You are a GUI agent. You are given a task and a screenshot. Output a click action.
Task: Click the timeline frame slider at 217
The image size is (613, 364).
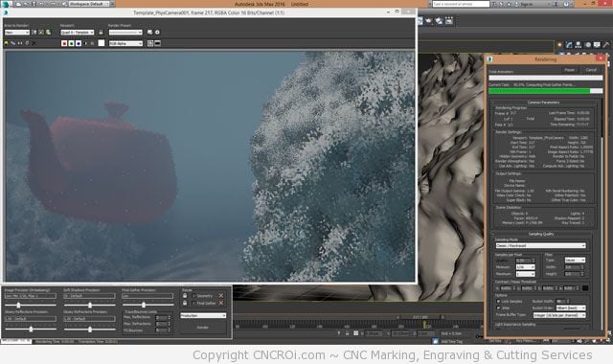pyautogui.click(x=420, y=317)
